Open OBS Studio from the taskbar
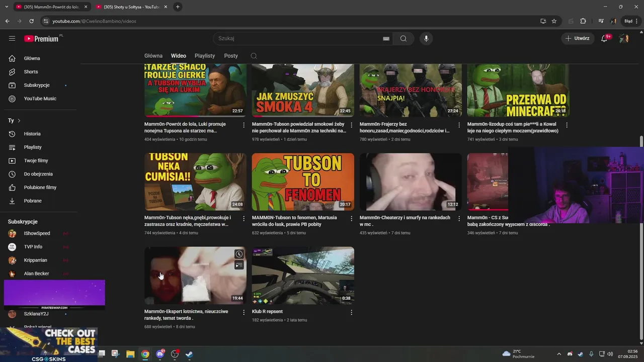The width and height of the screenshot is (644, 362). (x=175, y=354)
